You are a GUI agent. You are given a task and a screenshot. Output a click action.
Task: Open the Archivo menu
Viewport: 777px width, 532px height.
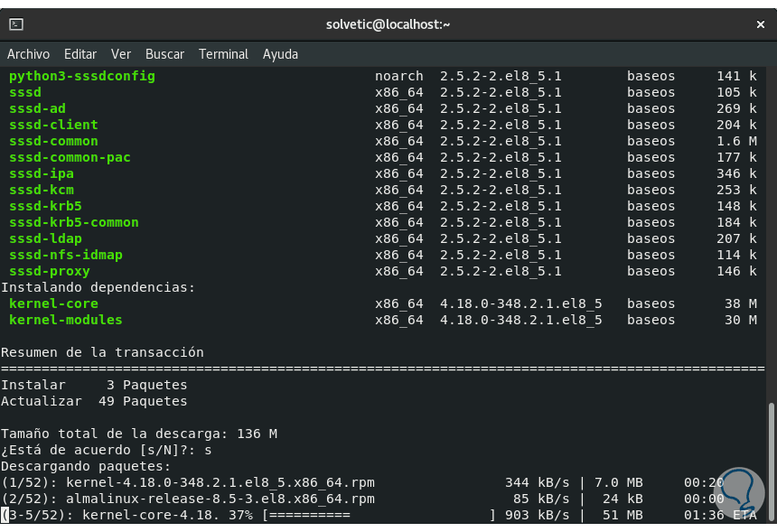click(29, 54)
